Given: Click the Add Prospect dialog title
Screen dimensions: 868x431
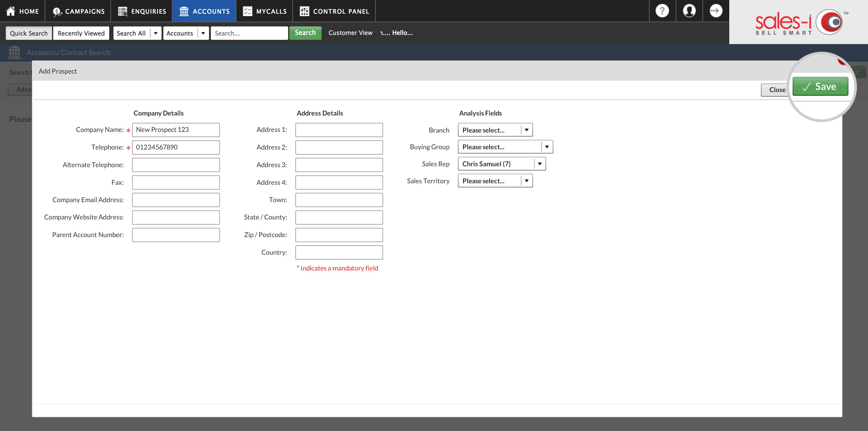Looking at the screenshot, I should pyautogui.click(x=58, y=71).
